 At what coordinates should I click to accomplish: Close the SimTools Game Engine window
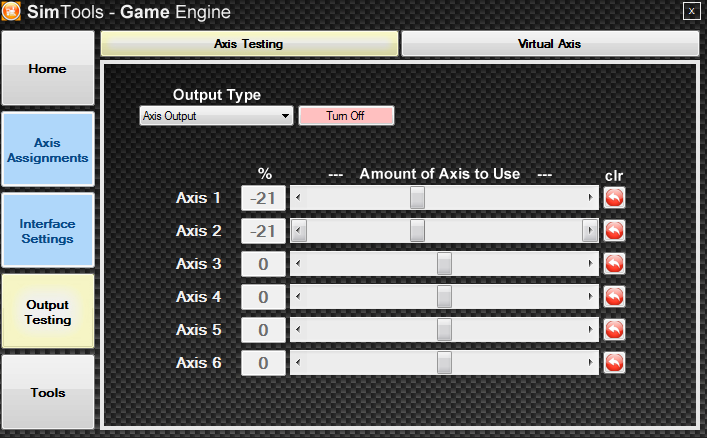tap(691, 11)
